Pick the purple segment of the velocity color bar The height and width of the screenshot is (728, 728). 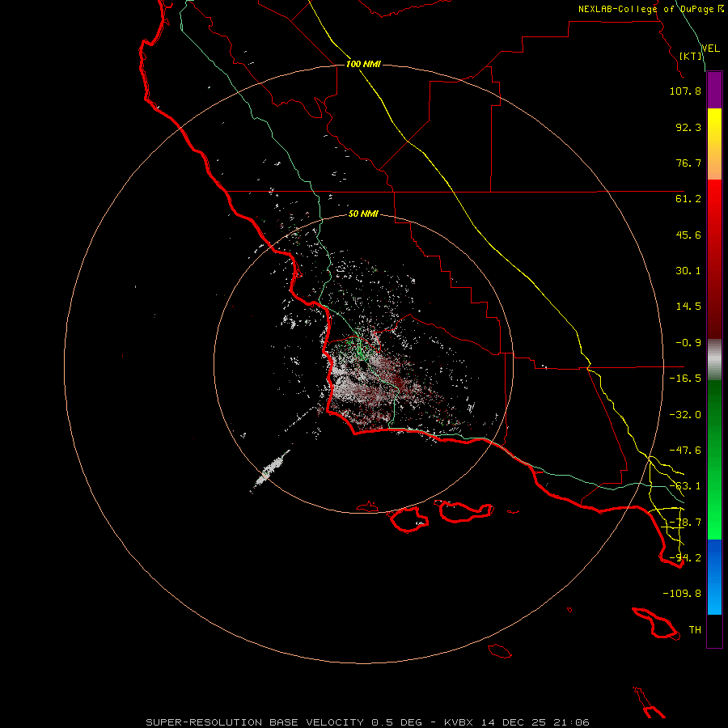click(x=714, y=90)
